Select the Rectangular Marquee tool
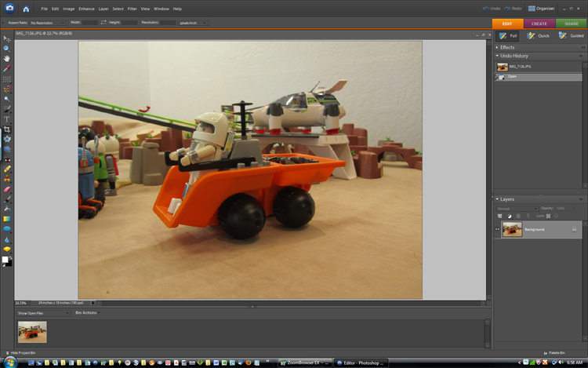588x368 pixels. (x=7, y=79)
